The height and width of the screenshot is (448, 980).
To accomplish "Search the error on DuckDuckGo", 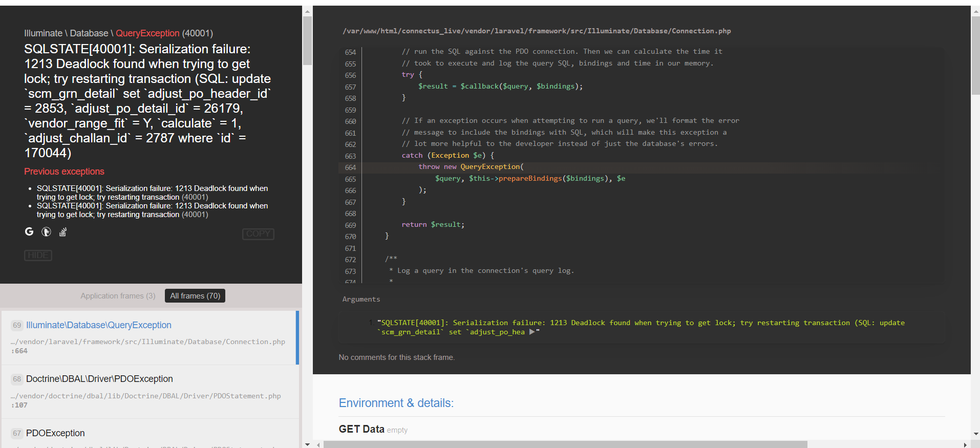I will (x=46, y=231).
